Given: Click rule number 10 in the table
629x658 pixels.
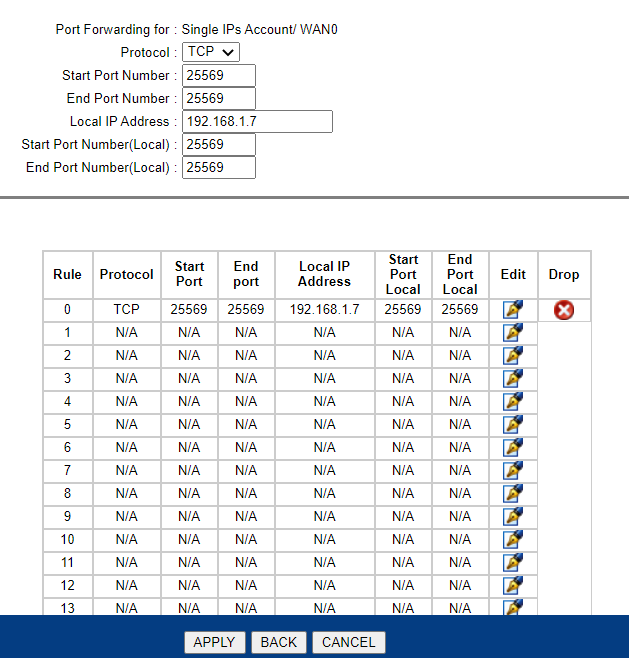Looking at the screenshot, I should coord(67,539).
